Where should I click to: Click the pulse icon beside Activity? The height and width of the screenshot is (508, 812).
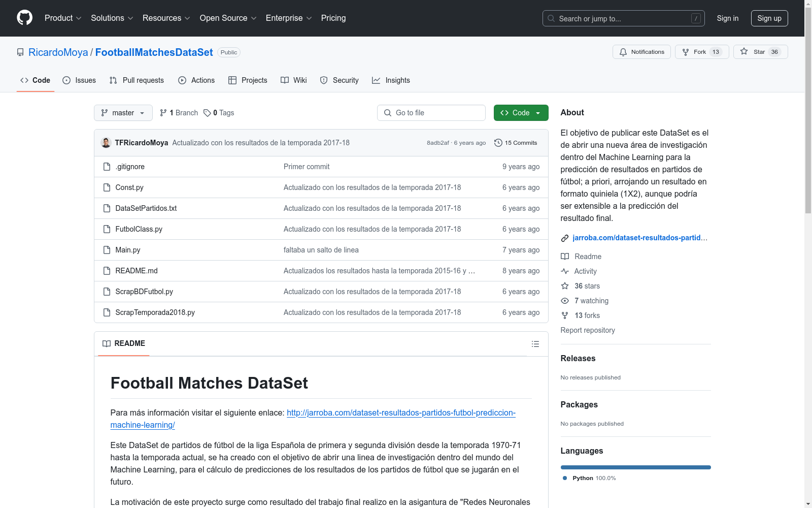point(565,271)
